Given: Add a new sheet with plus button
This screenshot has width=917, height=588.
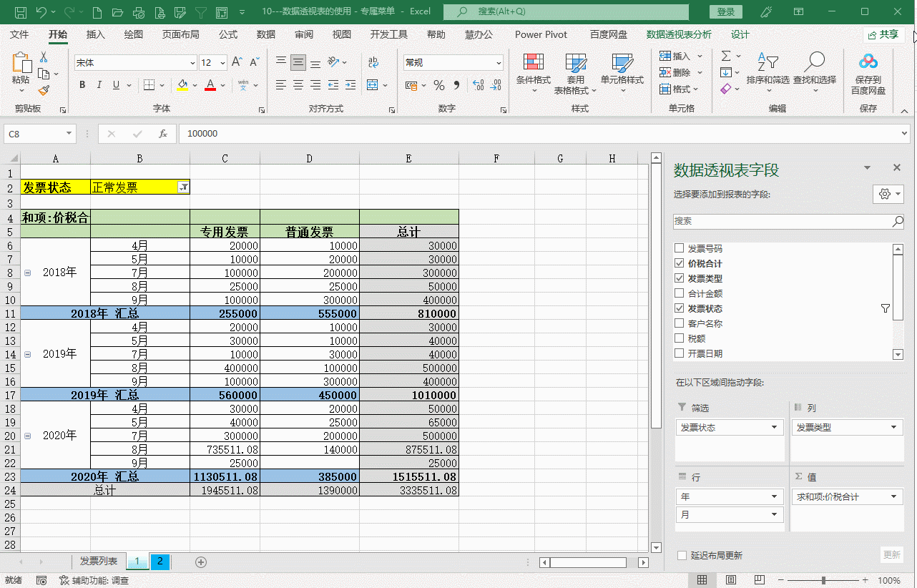Looking at the screenshot, I should pos(201,562).
